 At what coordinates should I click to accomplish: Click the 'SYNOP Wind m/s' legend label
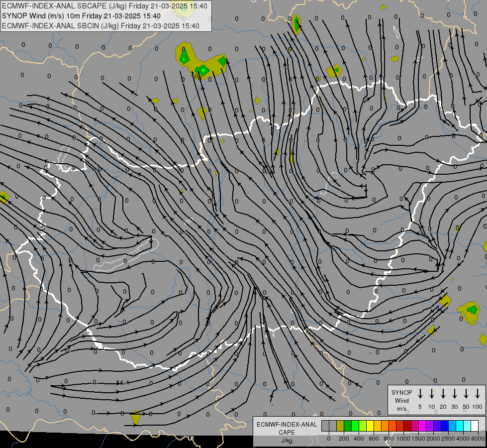coord(401,400)
